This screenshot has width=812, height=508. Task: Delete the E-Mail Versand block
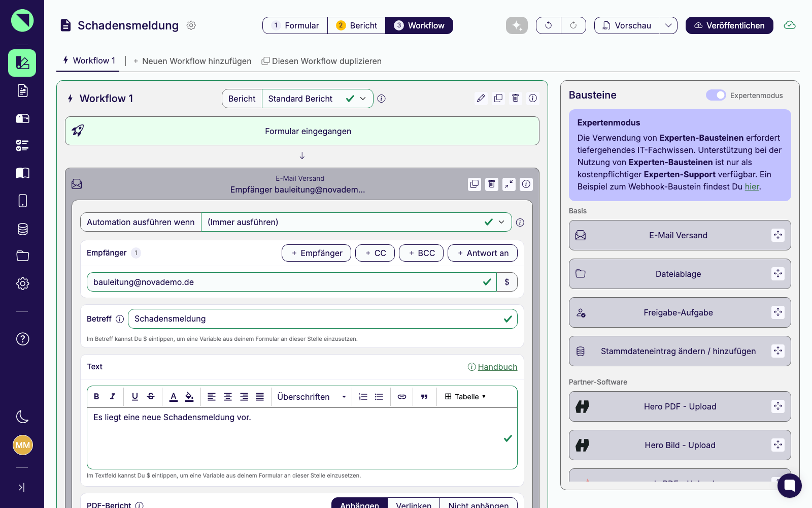492,184
